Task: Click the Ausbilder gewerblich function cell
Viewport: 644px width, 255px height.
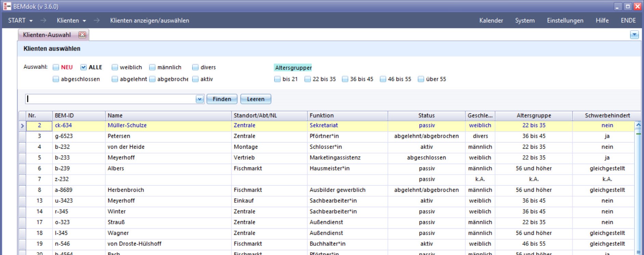Action: point(347,190)
